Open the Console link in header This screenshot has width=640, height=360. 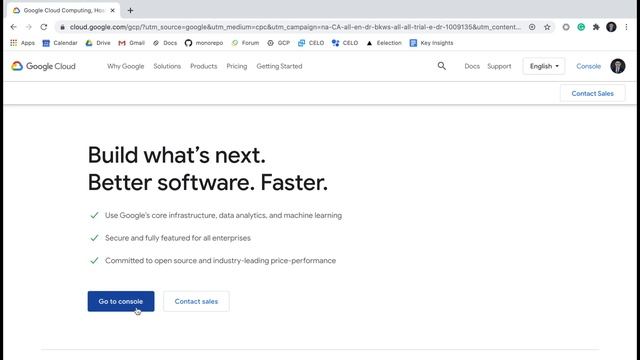588,66
